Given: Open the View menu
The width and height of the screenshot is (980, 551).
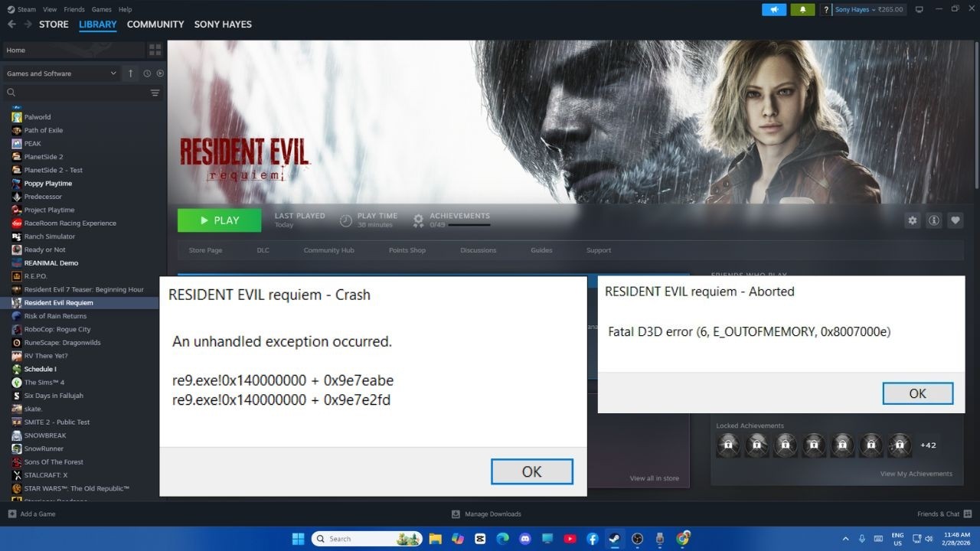Looking at the screenshot, I should [50, 9].
